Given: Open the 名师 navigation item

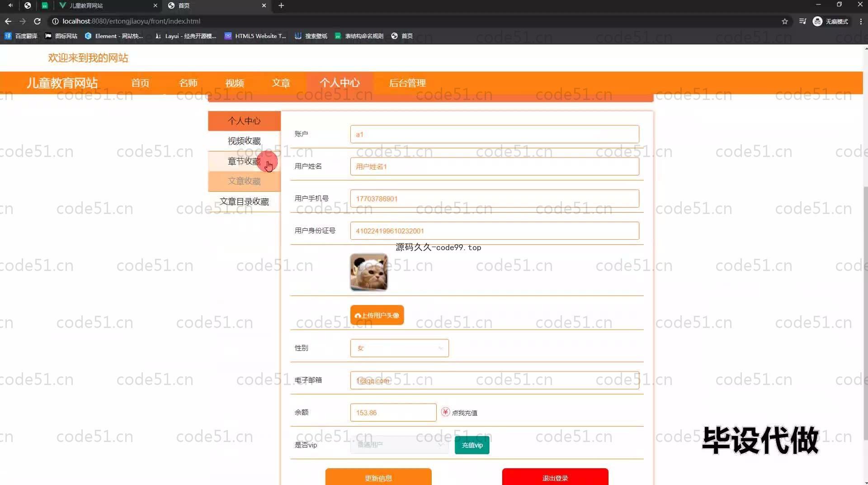Looking at the screenshot, I should (188, 83).
